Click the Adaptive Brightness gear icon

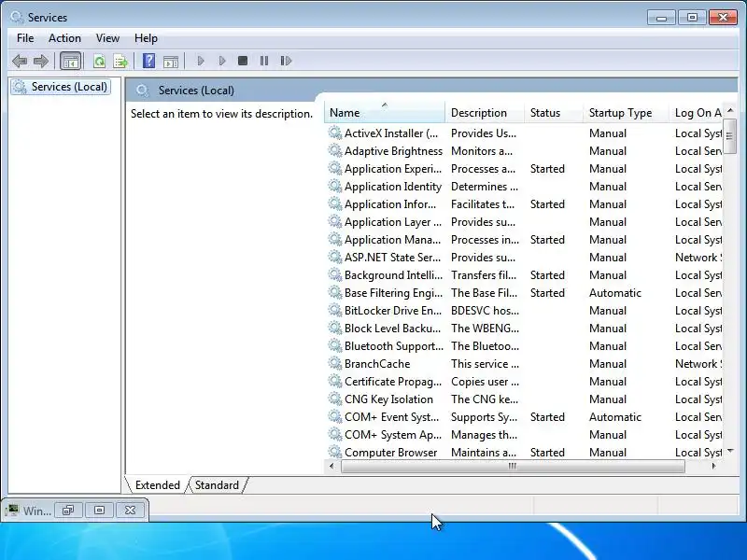pos(335,150)
